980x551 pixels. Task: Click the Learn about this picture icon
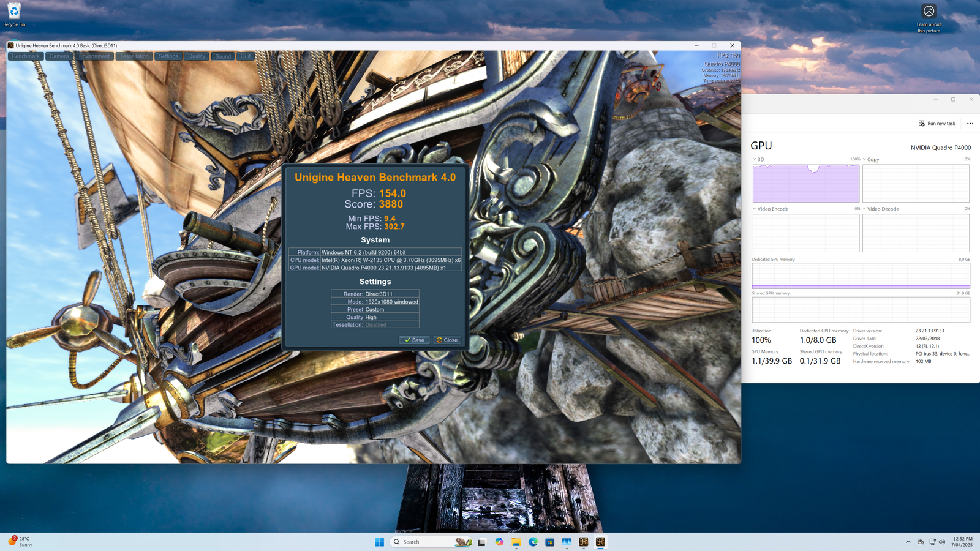pos(929,18)
